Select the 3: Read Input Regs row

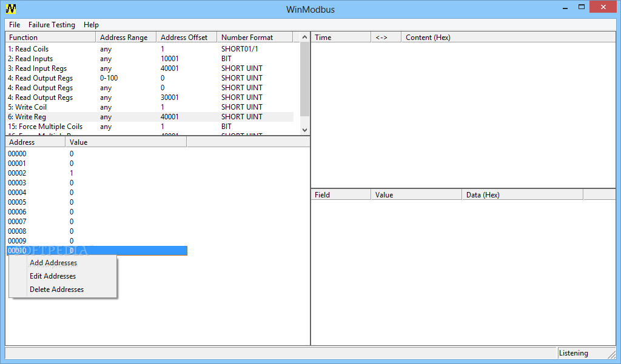(x=150, y=68)
